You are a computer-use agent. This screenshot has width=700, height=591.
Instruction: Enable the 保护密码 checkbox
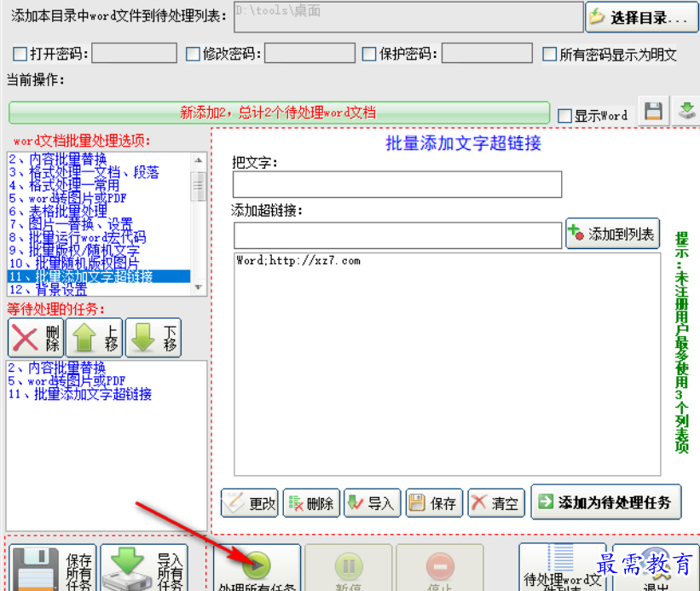[369, 54]
